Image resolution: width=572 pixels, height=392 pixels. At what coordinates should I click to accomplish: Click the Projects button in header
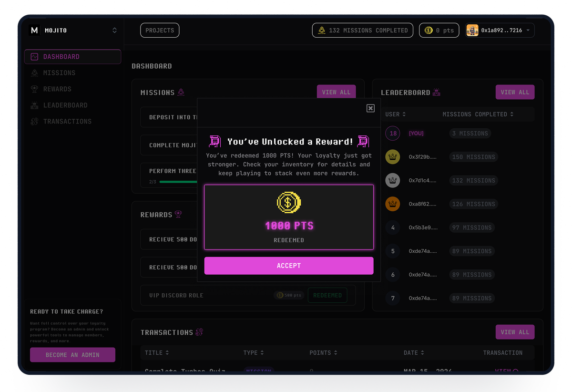click(x=160, y=31)
